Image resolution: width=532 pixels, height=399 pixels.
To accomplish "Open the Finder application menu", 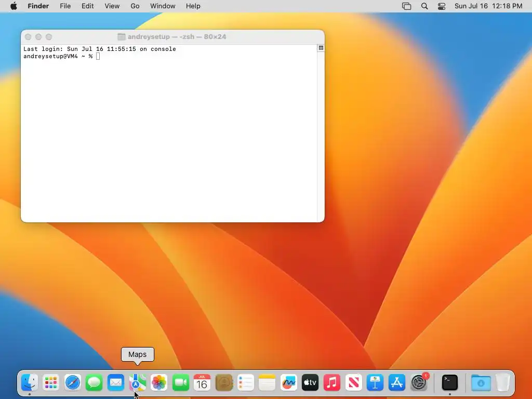I will [38, 6].
